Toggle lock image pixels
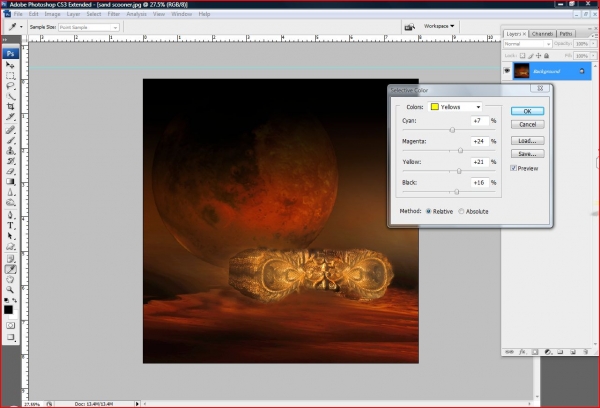The width and height of the screenshot is (600, 408). click(x=531, y=56)
